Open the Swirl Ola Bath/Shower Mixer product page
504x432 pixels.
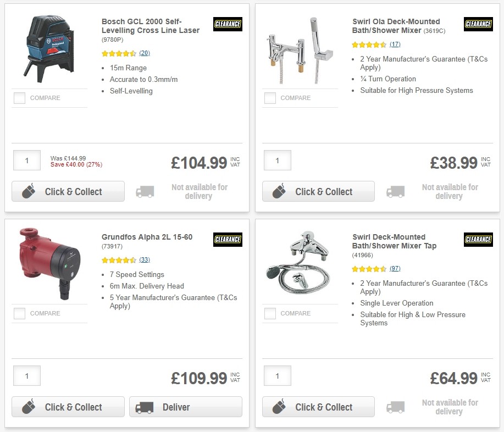click(395, 26)
